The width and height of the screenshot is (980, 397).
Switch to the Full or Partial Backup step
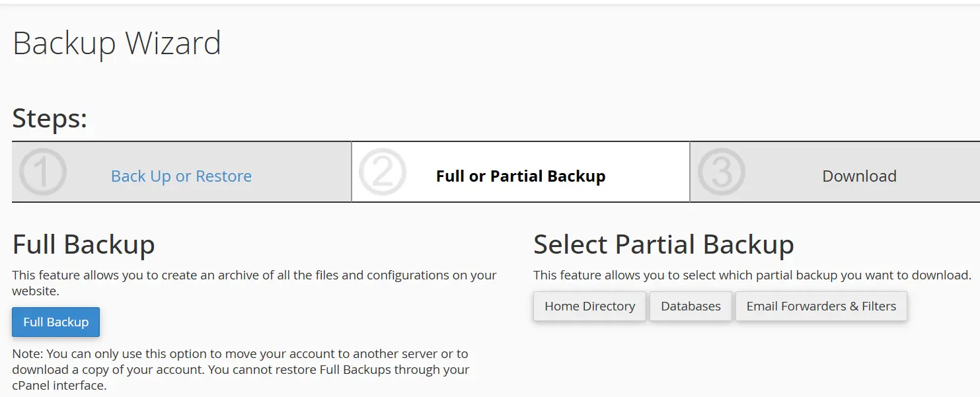[520, 176]
